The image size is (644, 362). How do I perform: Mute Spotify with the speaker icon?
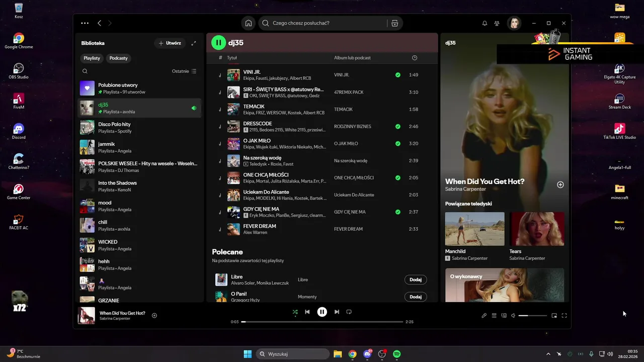(513, 316)
